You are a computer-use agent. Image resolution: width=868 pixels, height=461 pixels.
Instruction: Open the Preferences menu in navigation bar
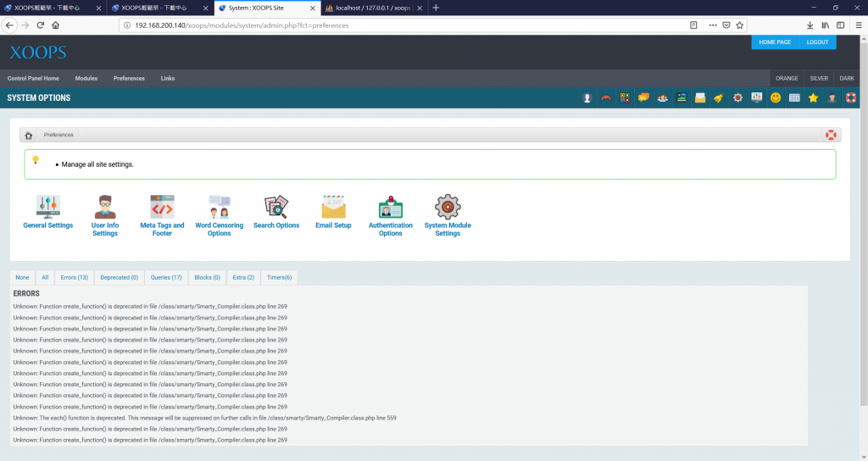(129, 79)
